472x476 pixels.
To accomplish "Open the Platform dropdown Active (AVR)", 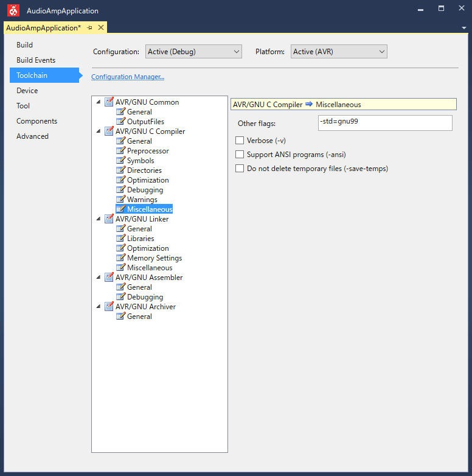I will [x=339, y=52].
